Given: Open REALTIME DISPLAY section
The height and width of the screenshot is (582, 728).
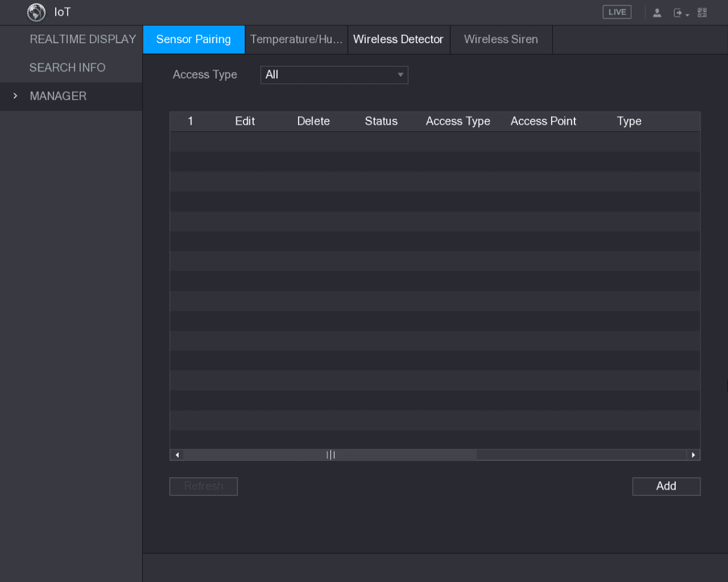Looking at the screenshot, I should click(x=83, y=39).
